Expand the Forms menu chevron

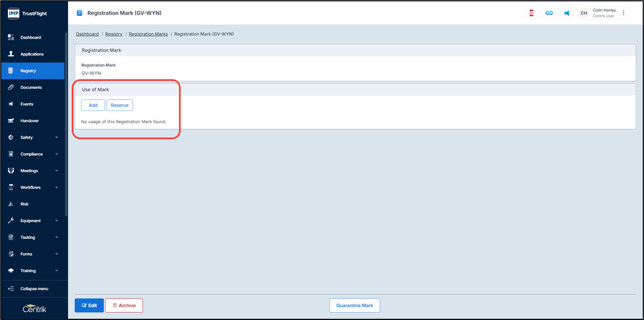(x=56, y=254)
